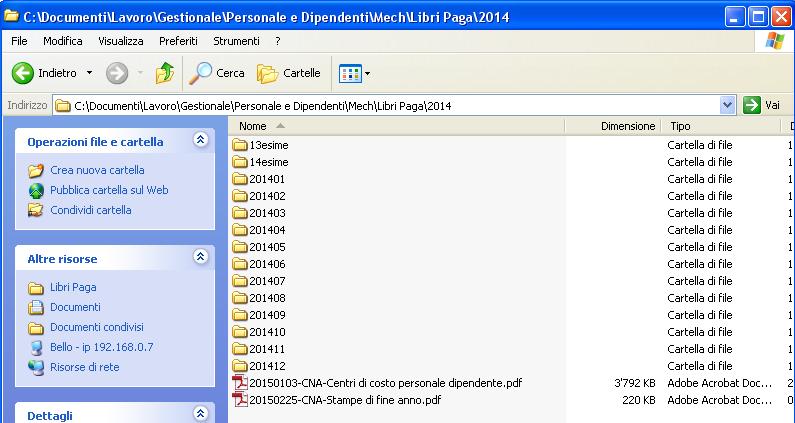The image size is (795, 423).
Task: Open the Visualizza menu
Action: 120,41
